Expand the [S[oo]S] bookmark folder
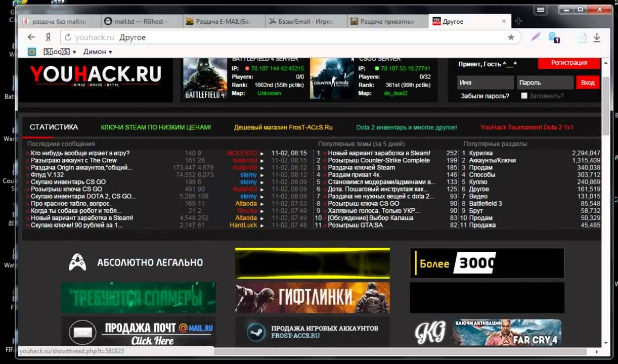The width and height of the screenshot is (618, 364). pyautogui.click(x=60, y=52)
